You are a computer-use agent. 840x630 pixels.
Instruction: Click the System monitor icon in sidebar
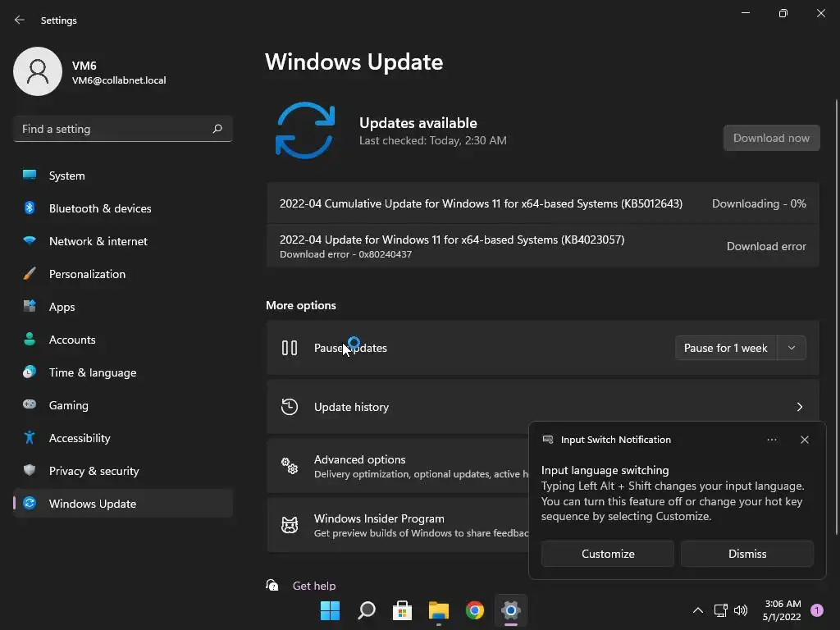tap(30, 175)
